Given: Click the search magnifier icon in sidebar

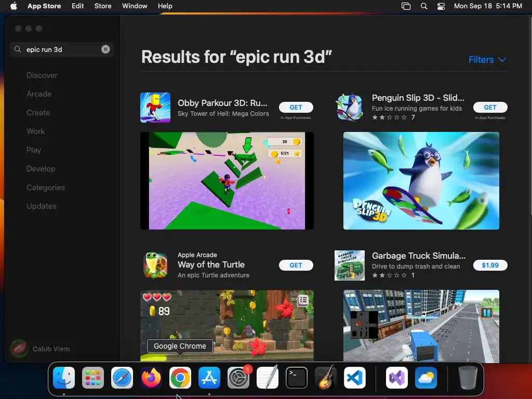Looking at the screenshot, I should 18,49.
